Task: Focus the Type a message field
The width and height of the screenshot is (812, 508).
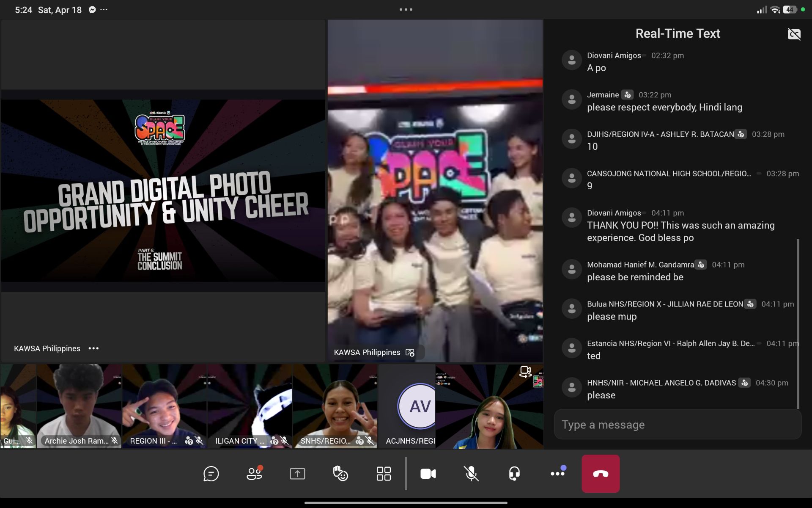Action: 678,424
